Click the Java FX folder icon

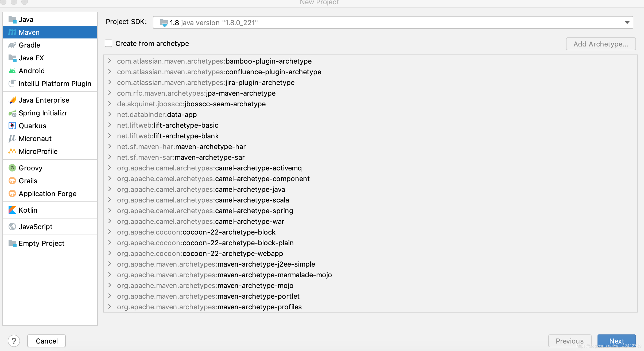(12, 58)
